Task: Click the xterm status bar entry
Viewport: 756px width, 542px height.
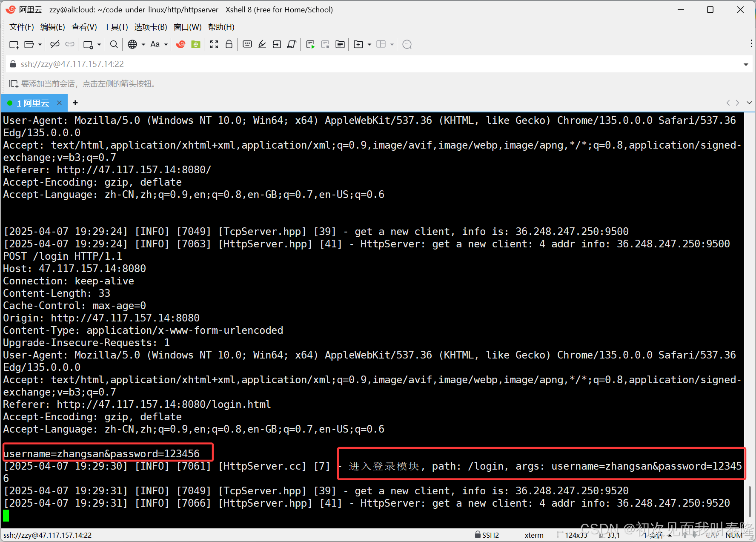Action: point(534,535)
